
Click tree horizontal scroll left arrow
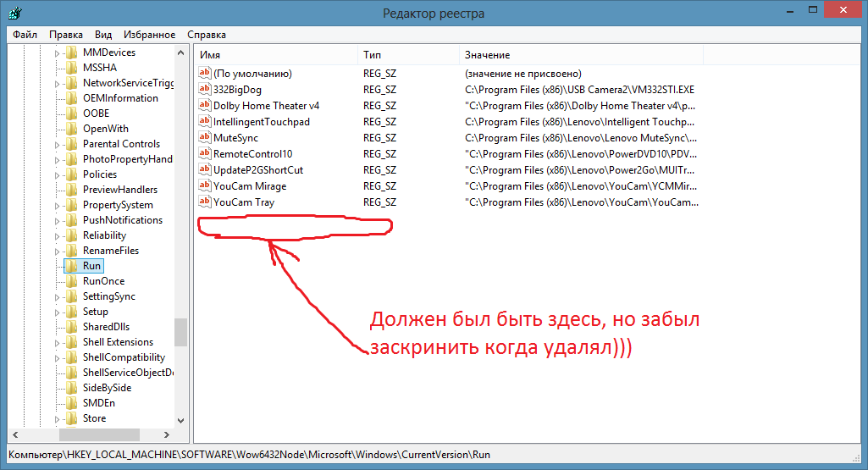15,434
